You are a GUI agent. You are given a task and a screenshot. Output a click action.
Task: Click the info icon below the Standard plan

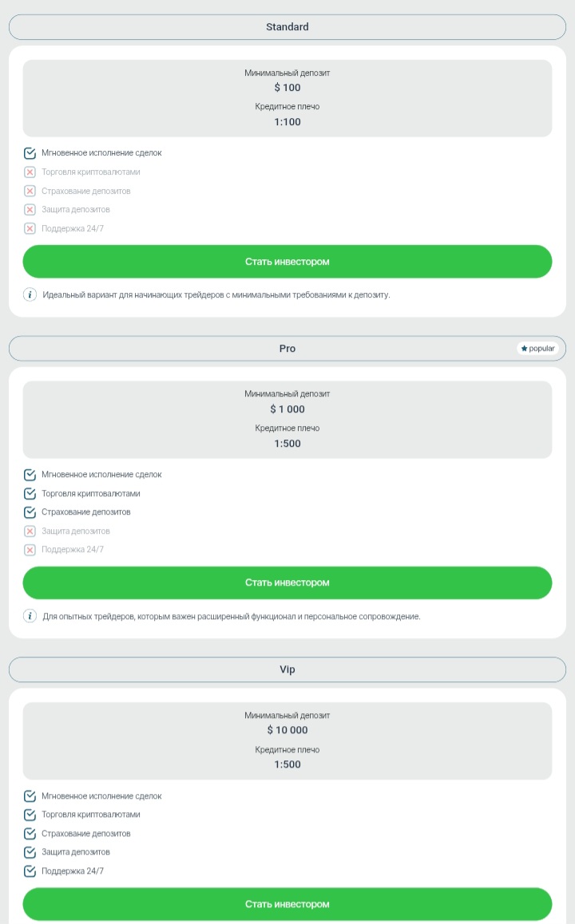pyautogui.click(x=30, y=294)
